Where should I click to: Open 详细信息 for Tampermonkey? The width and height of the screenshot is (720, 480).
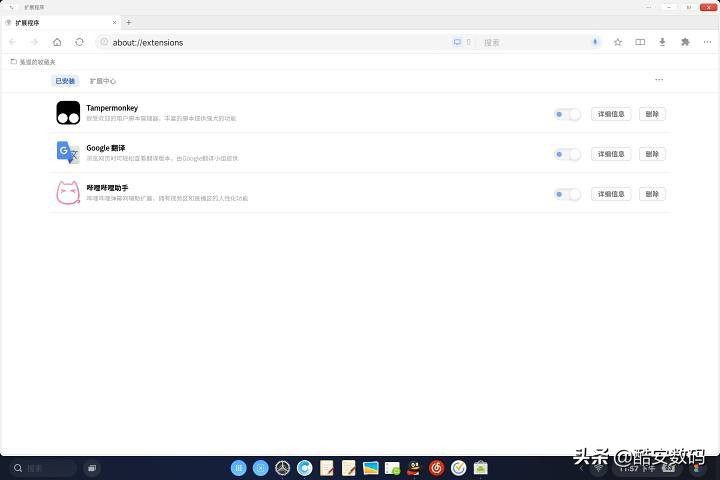pyautogui.click(x=611, y=114)
